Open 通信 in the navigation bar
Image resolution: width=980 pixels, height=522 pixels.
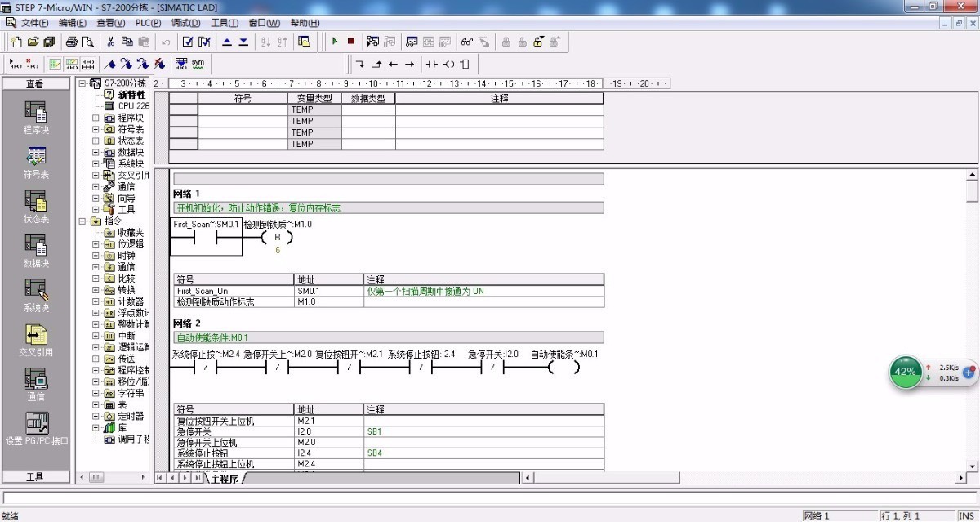35,385
